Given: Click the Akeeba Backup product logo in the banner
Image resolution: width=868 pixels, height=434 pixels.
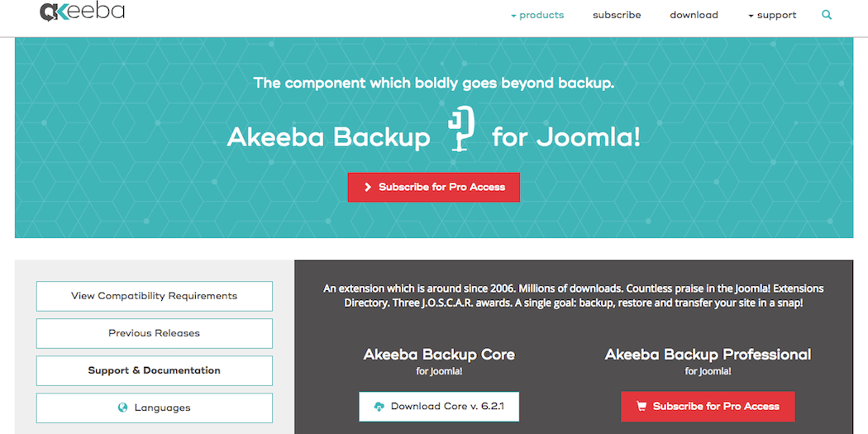Looking at the screenshot, I should click(x=460, y=129).
